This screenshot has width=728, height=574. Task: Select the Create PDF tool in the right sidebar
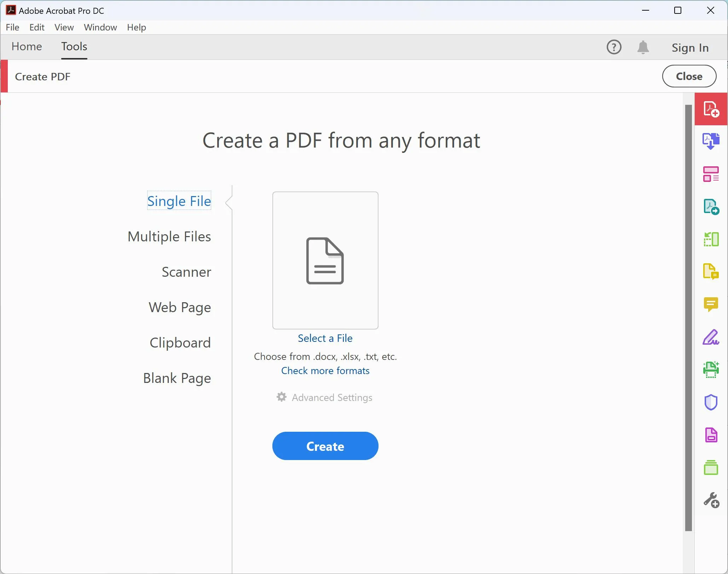(x=712, y=109)
